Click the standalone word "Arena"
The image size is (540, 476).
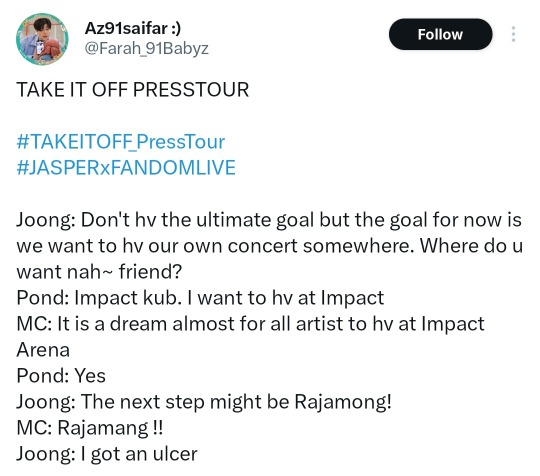click(43, 350)
